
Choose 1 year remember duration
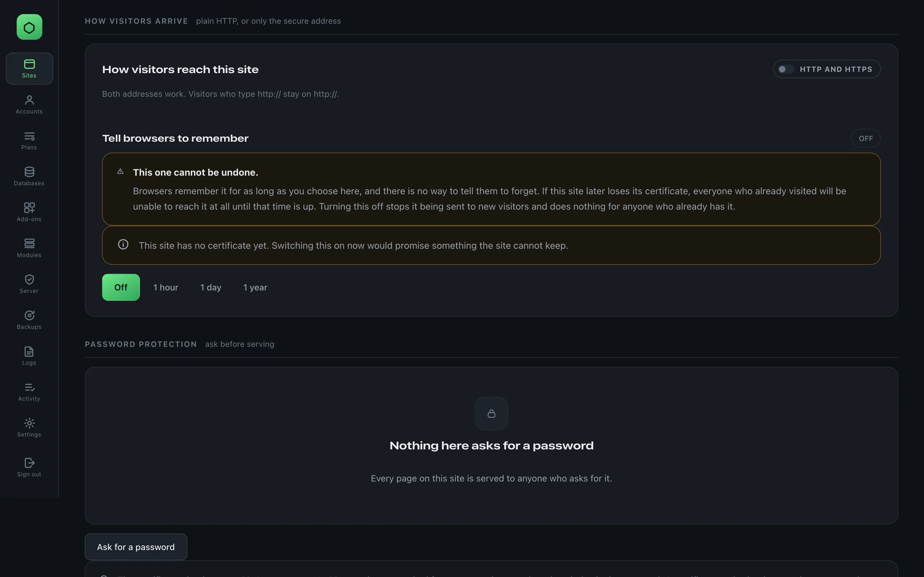(x=255, y=287)
